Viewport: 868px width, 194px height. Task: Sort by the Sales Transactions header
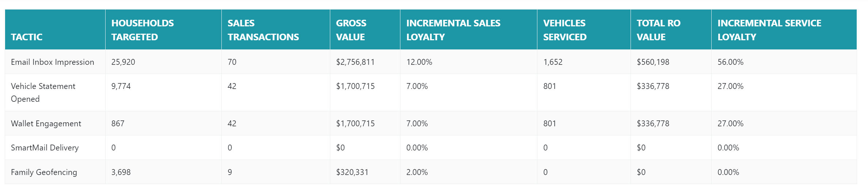click(263, 30)
